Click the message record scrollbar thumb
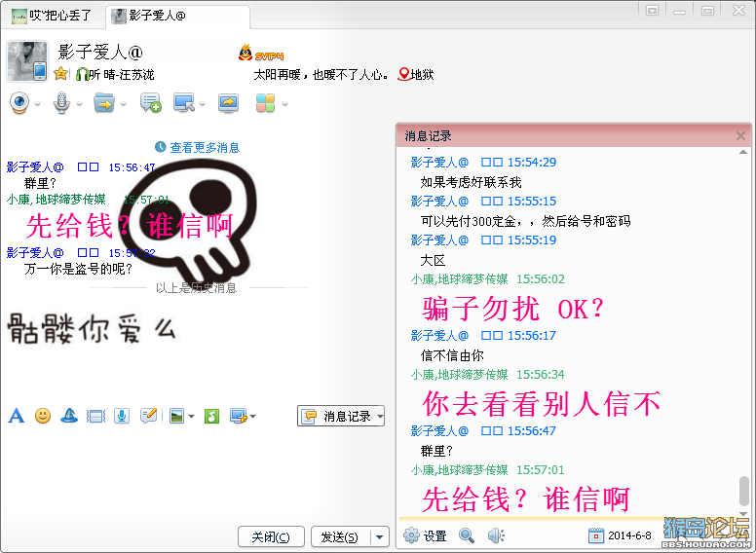Screen dimensions: 756x553 point(744,491)
